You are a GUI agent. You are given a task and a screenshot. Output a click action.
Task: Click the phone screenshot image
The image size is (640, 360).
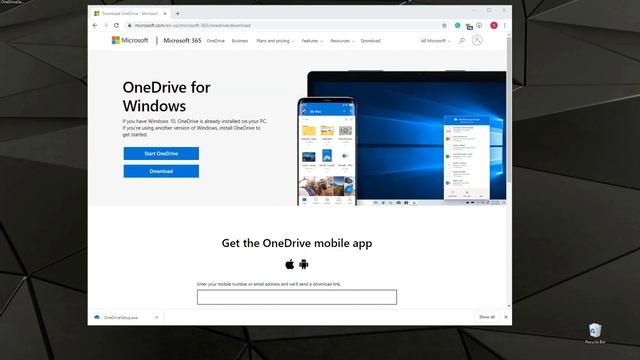[327, 151]
